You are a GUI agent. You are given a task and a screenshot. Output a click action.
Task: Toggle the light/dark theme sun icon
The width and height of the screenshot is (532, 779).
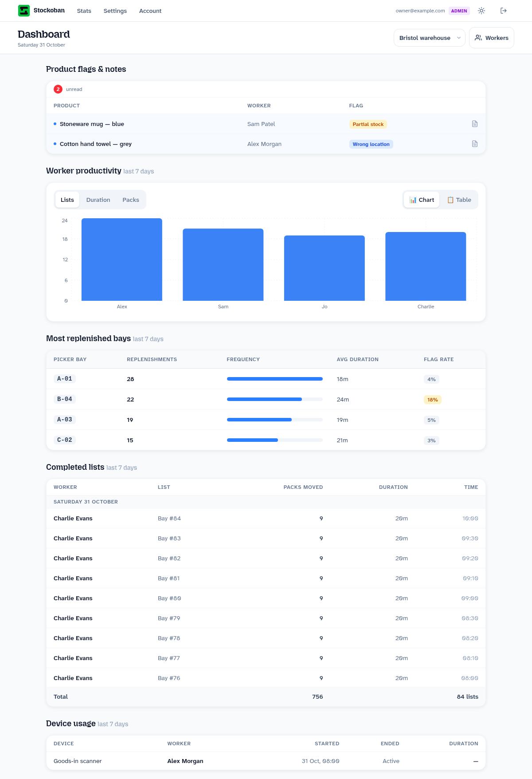pyautogui.click(x=481, y=11)
